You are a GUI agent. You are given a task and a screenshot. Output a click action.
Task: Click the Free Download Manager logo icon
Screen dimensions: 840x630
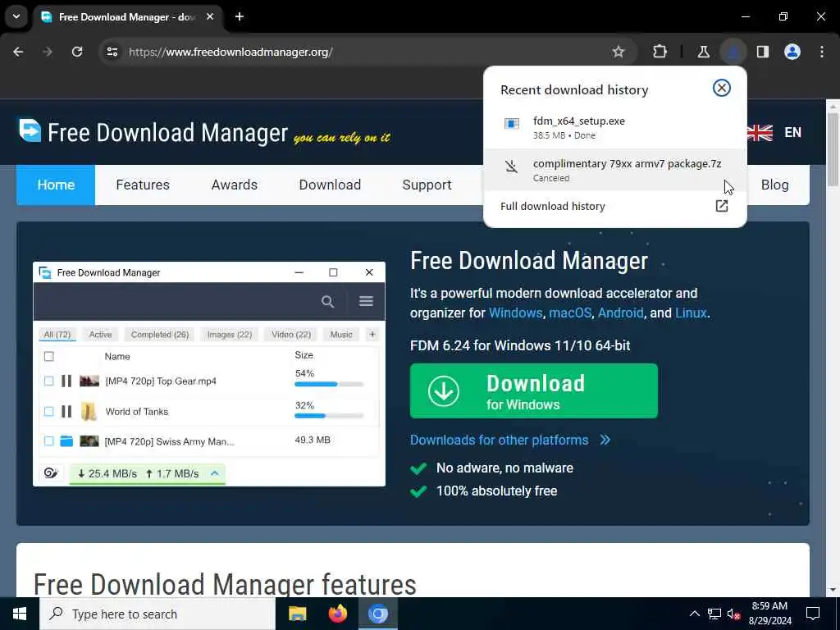(30, 130)
